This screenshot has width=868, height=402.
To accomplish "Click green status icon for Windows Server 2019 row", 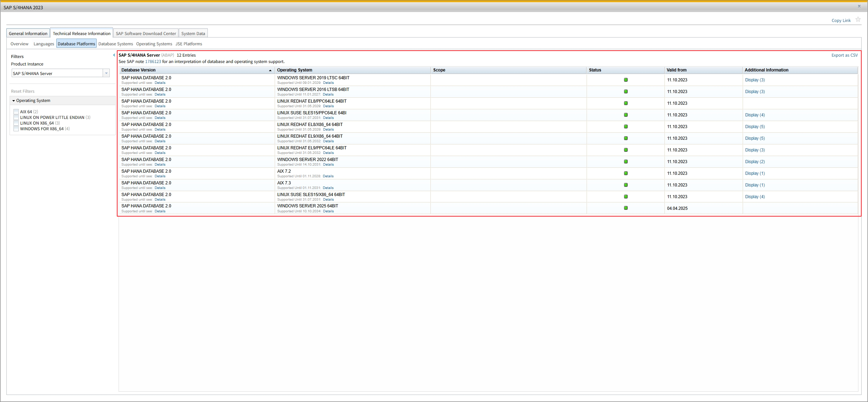I will click(x=626, y=80).
